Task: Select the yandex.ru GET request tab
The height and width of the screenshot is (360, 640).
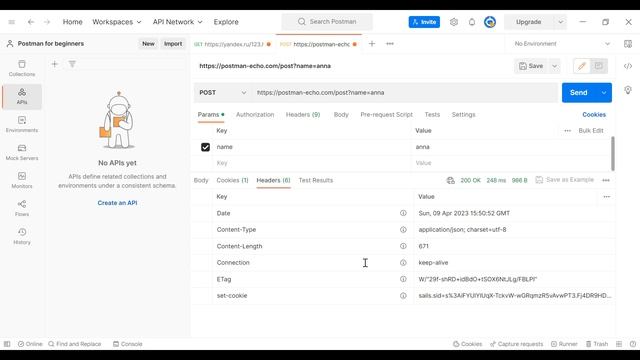Action: [232, 44]
